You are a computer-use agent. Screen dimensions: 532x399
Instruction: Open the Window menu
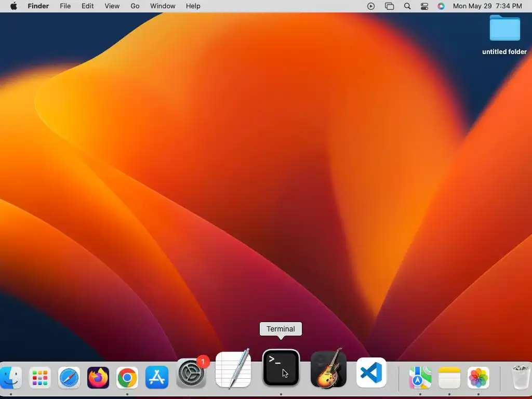pos(163,6)
